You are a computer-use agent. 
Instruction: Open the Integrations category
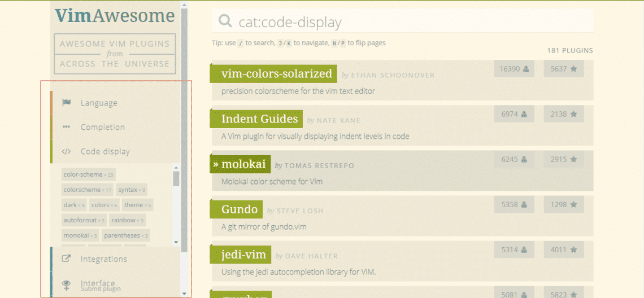115,259
